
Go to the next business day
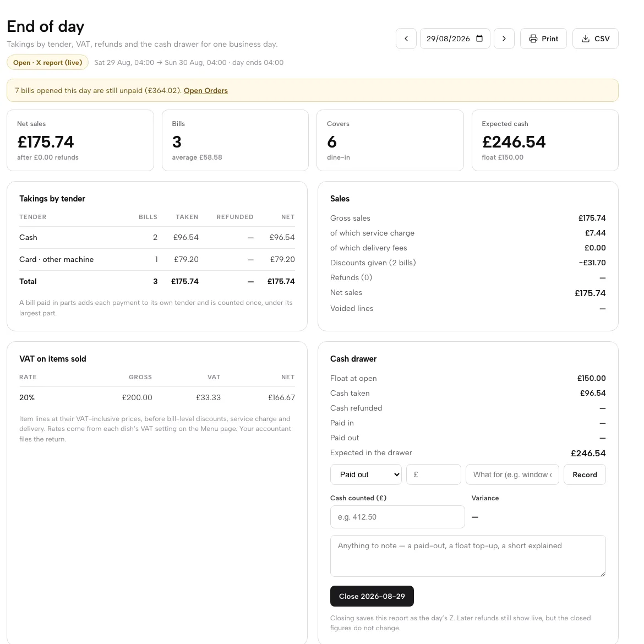point(504,39)
